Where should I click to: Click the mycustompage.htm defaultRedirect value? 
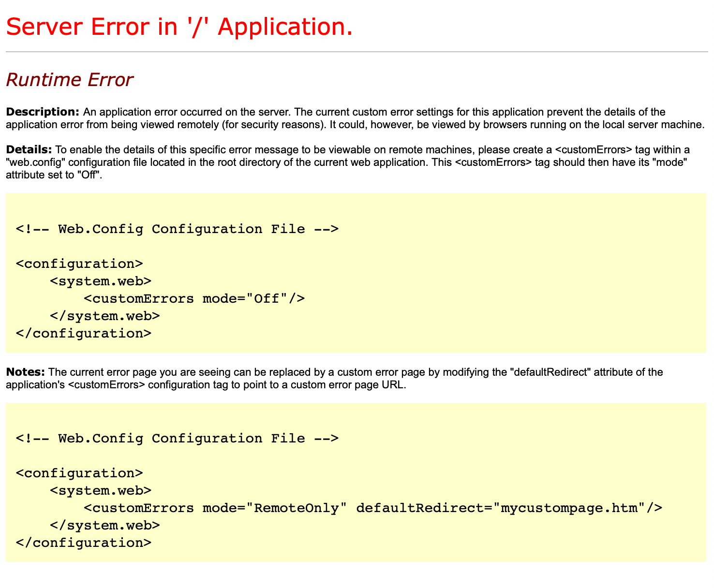pyautogui.click(x=571, y=508)
